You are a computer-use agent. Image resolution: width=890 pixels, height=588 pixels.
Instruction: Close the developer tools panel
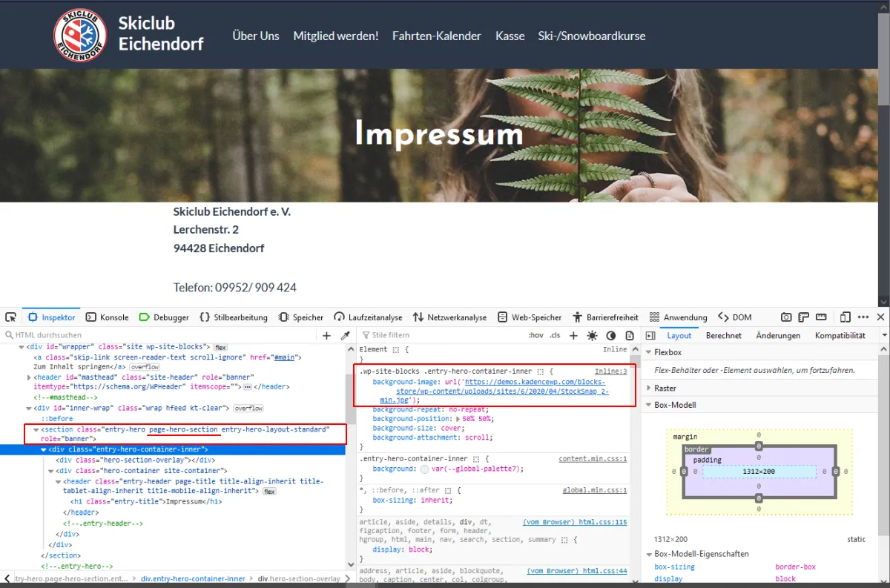(x=880, y=317)
